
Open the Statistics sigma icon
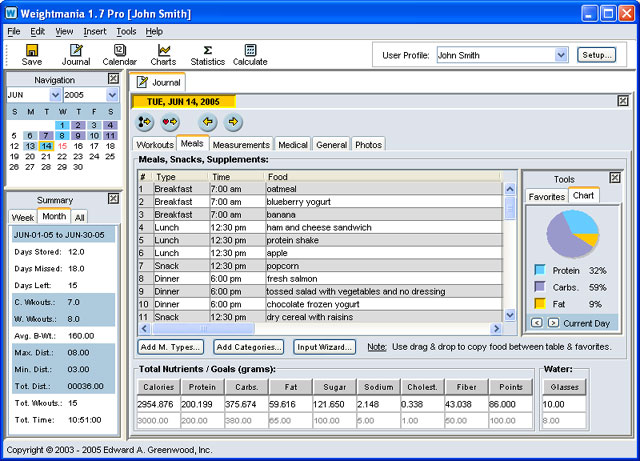click(x=207, y=55)
